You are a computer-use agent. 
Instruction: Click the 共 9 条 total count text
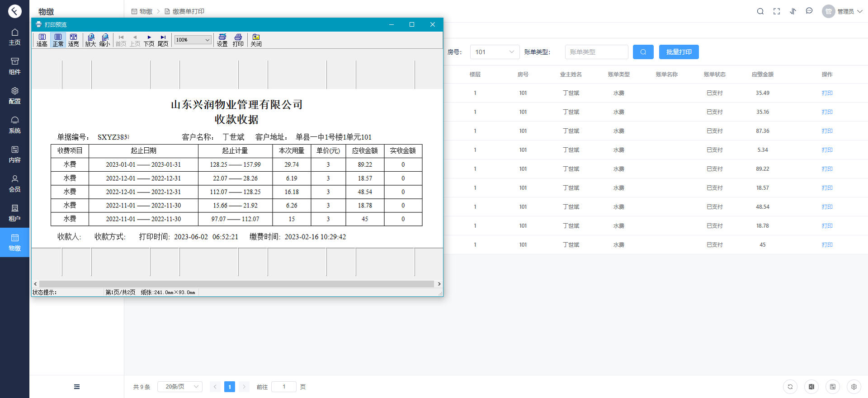pyautogui.click(x=142, y=387)
